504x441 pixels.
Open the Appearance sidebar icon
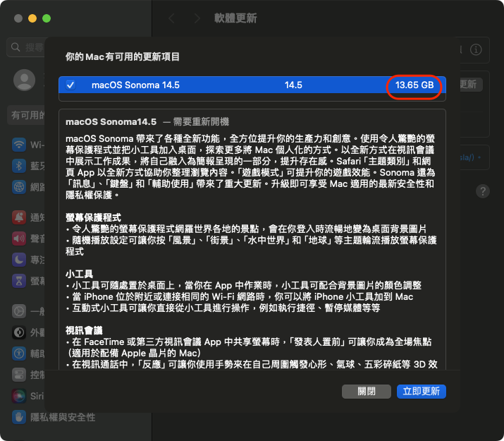pos(19,332)
